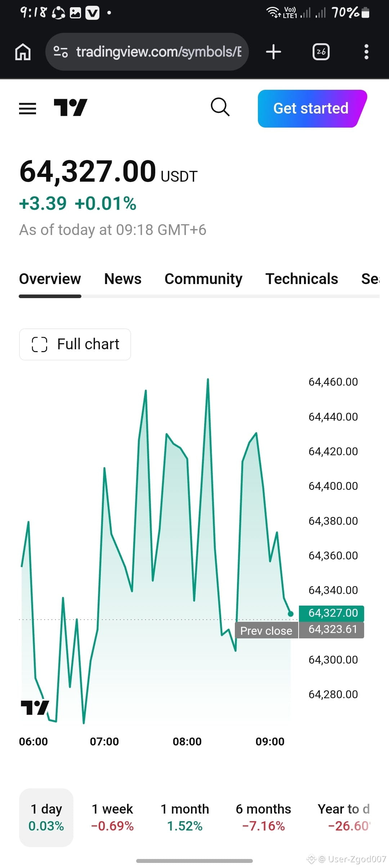Image resolution: width=389 pixels, height=868 pixels.
Task: Tap the 64,280.00 axis label
Action: [x=333, y=695]
